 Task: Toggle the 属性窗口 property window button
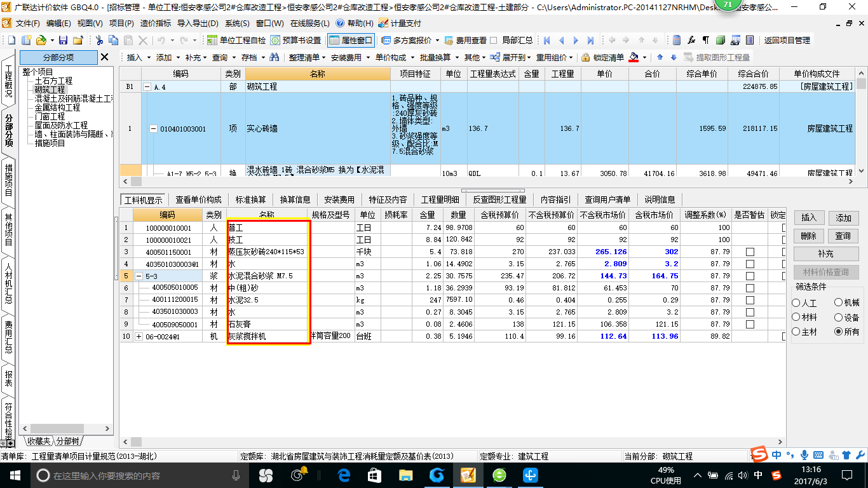coord(351,40)
